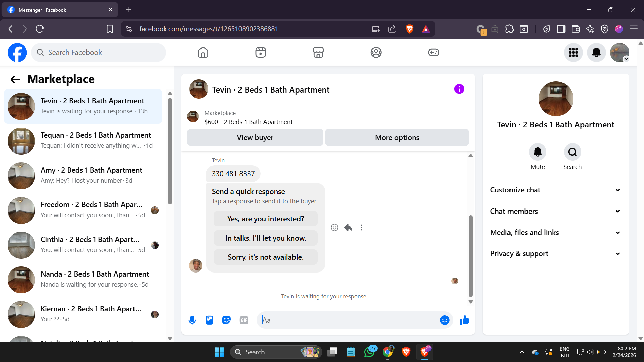Image resolution: width=644 pixels, height=362 pixels.
Task: Click the Aa message input field
Action: point(349,320)
